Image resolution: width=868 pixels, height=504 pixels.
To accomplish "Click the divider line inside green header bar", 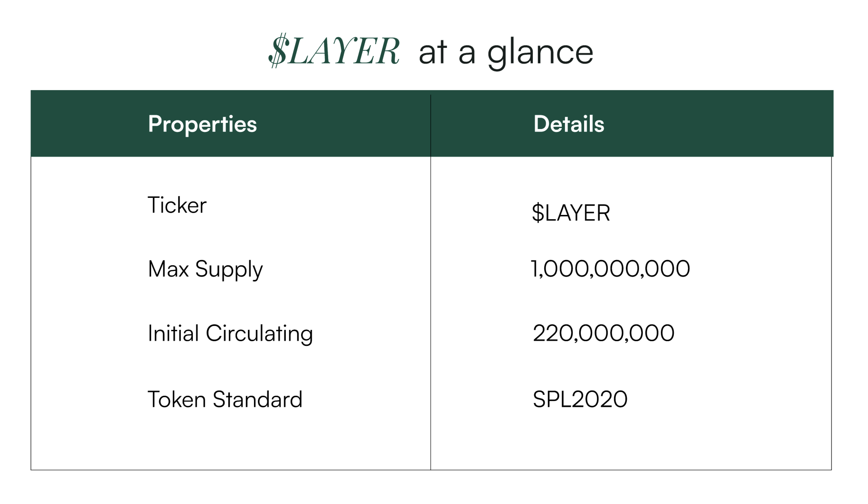I will [431, 125].
